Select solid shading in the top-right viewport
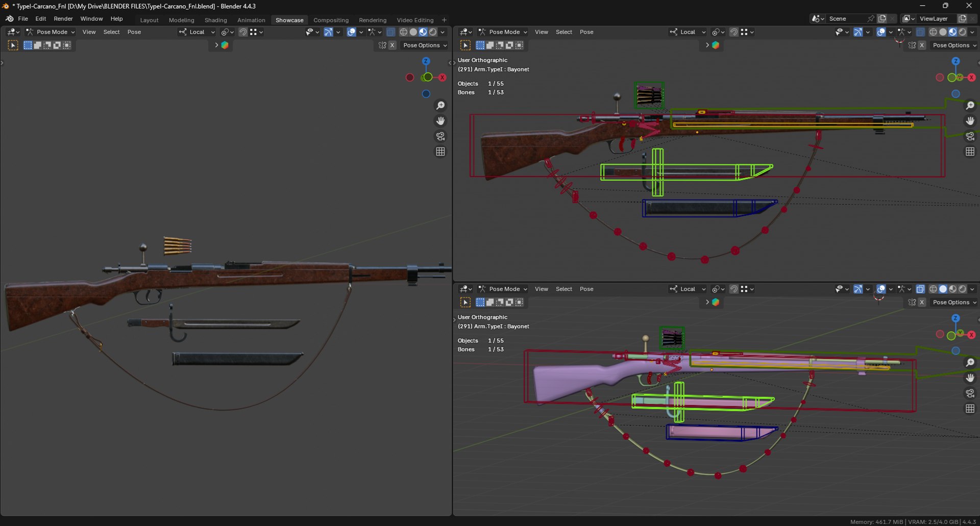The image size is (980, 526). [x=943, y=32]
